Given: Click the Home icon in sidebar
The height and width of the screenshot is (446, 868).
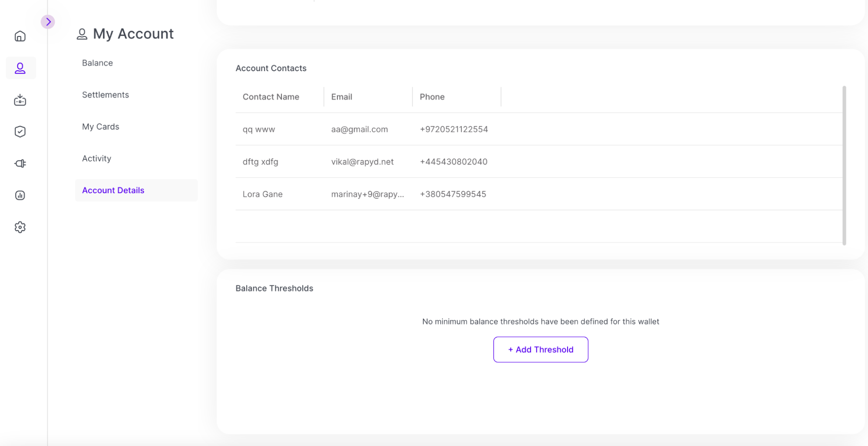Looking at the screenshot, I should tap(20, 36).
